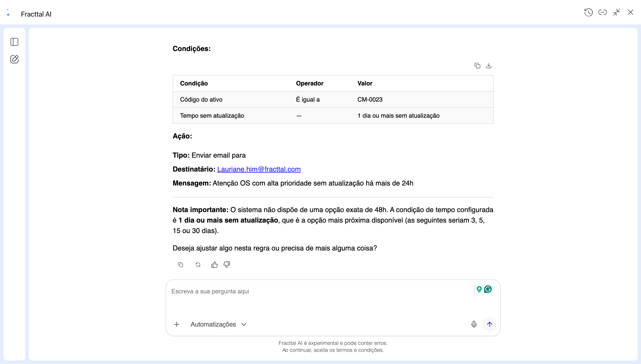Give thumbs down to the response

point(227,265)
